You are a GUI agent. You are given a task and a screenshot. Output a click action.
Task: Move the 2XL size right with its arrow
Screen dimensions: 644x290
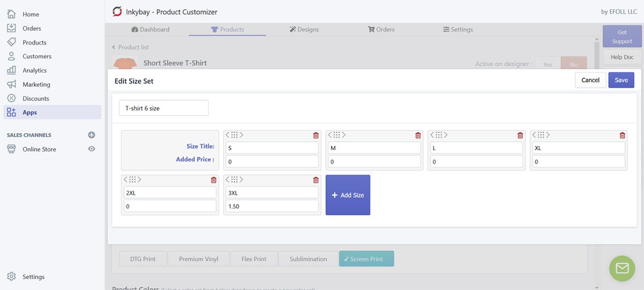[x=139, y=179]
